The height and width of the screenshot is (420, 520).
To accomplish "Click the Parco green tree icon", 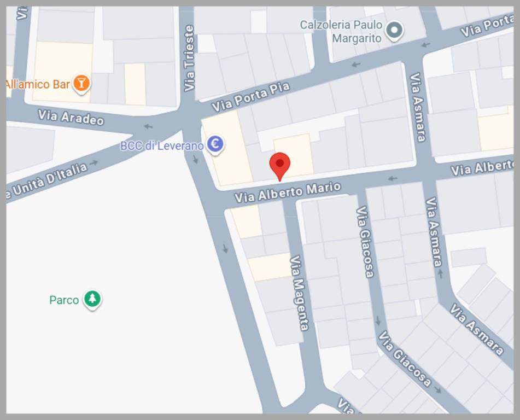I will pos(92,300).
